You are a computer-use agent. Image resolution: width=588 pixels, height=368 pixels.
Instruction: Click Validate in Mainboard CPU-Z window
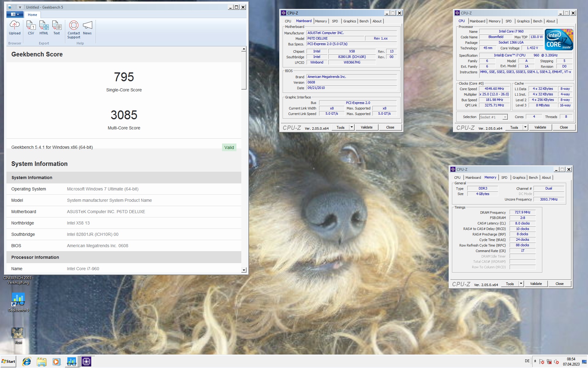[367, 127]
